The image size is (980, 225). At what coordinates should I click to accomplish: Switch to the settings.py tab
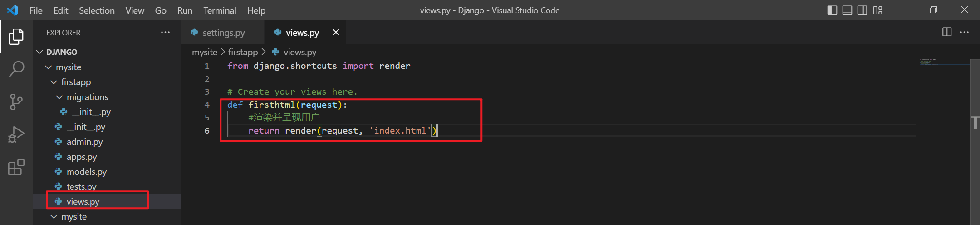(223, 33)
